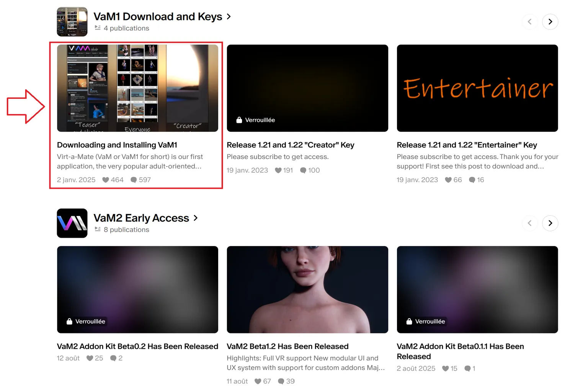Click the lock icon on Addon Kit Beta0.2 post

point(69,321)
